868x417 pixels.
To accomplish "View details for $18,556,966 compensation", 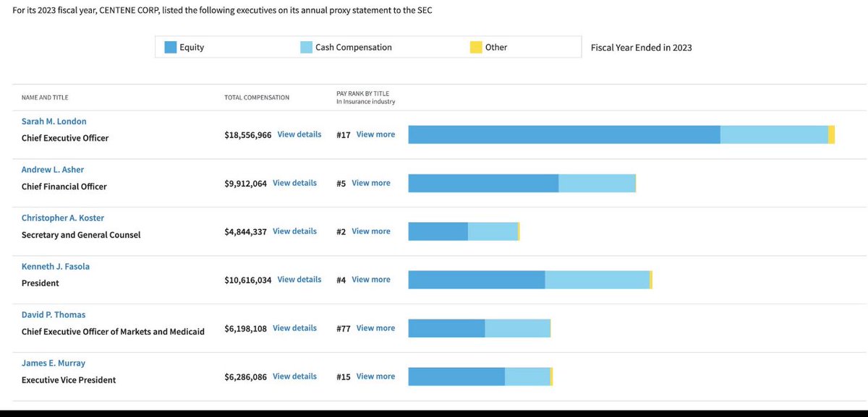I will pos(299,134).
